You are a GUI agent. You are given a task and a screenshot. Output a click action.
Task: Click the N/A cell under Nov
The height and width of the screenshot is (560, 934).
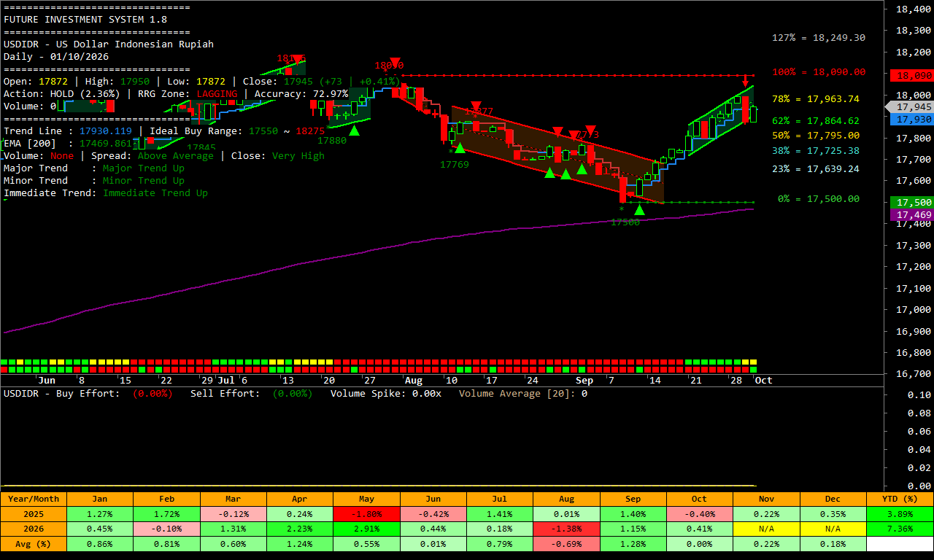(x=766, y=529)
